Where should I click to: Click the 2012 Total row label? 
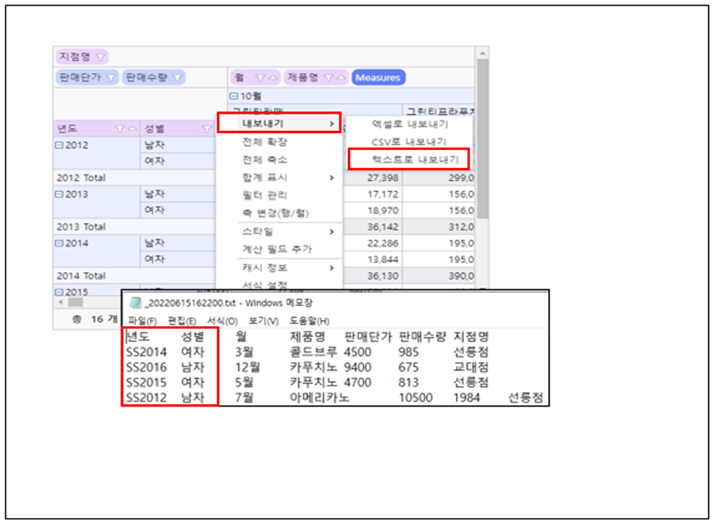coord(81,178)
